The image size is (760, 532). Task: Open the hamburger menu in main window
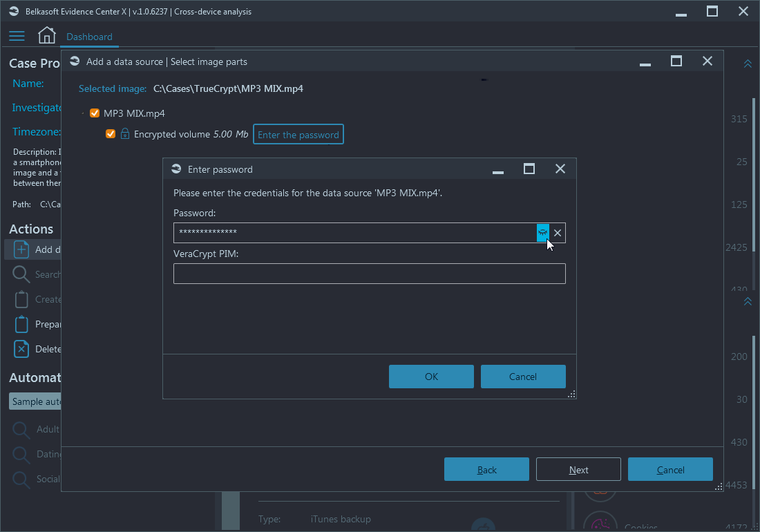click(x=17, y=36)
